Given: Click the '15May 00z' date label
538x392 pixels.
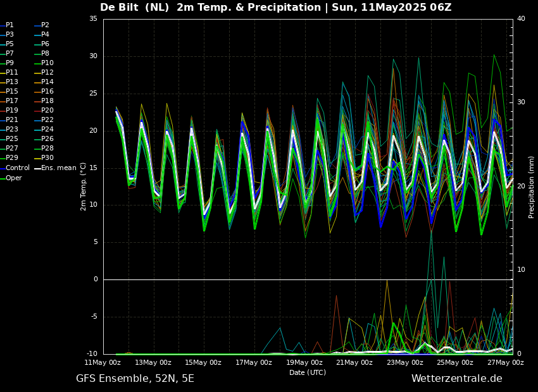Looking at the screenshot, I should pyautogui.click(x=204, y=362).
